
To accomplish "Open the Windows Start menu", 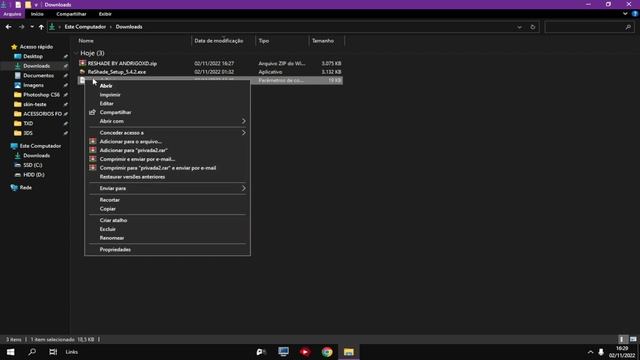I will 11,352.
